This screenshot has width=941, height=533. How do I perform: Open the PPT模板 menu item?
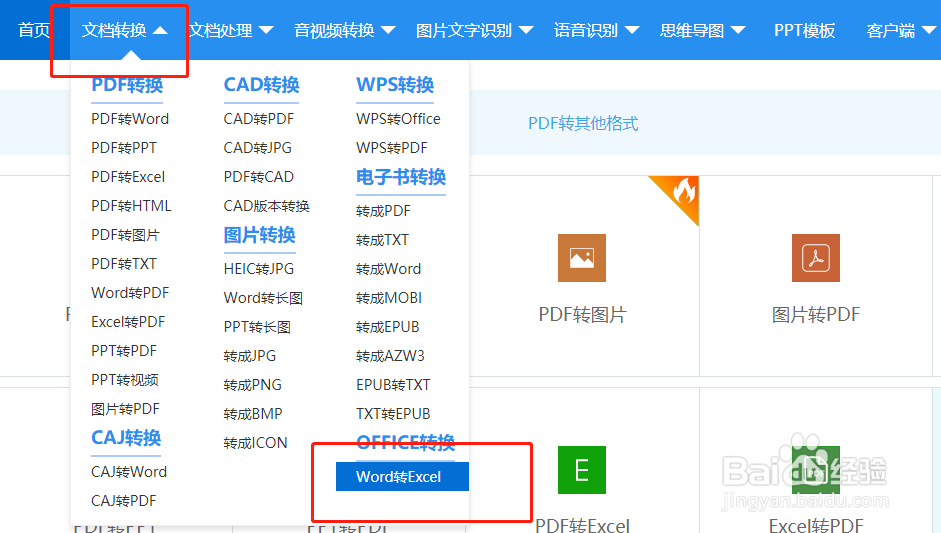click(804, 30)
